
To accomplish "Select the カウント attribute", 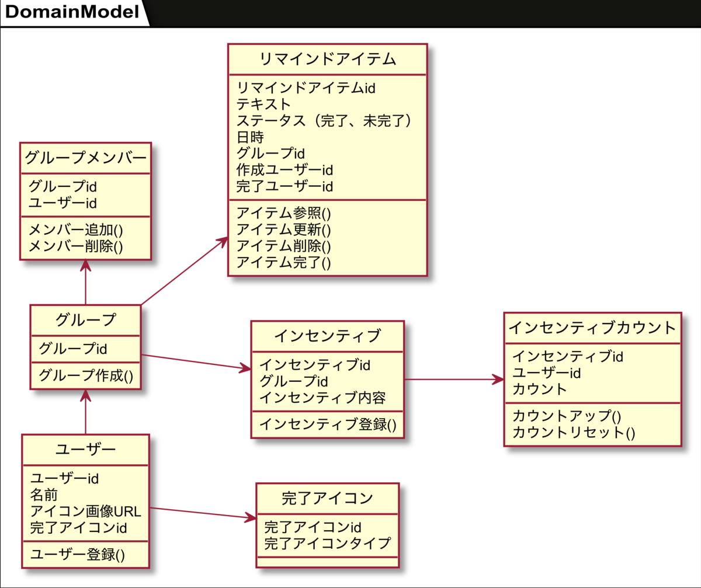I will click(x=540, y=388).
